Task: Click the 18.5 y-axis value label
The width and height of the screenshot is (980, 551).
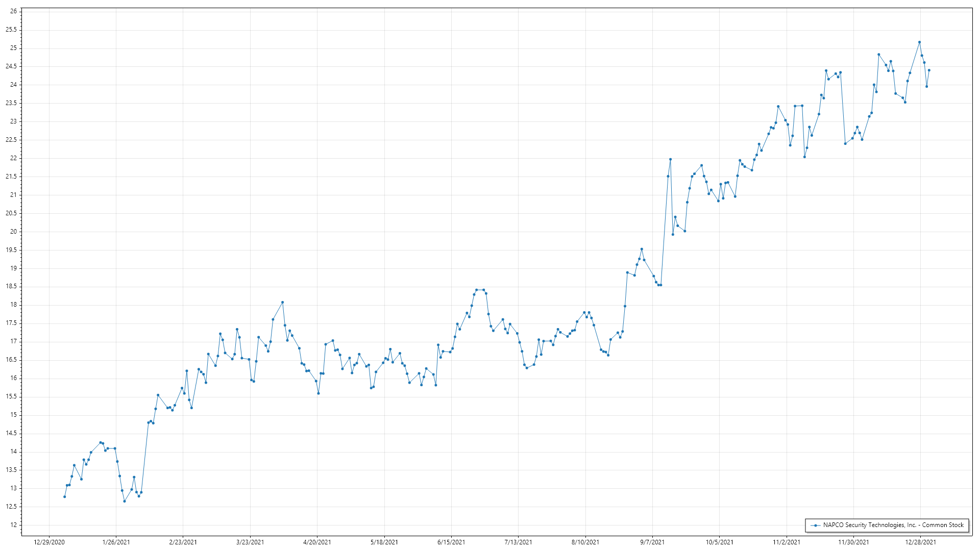Action: (x=11, y=287)
